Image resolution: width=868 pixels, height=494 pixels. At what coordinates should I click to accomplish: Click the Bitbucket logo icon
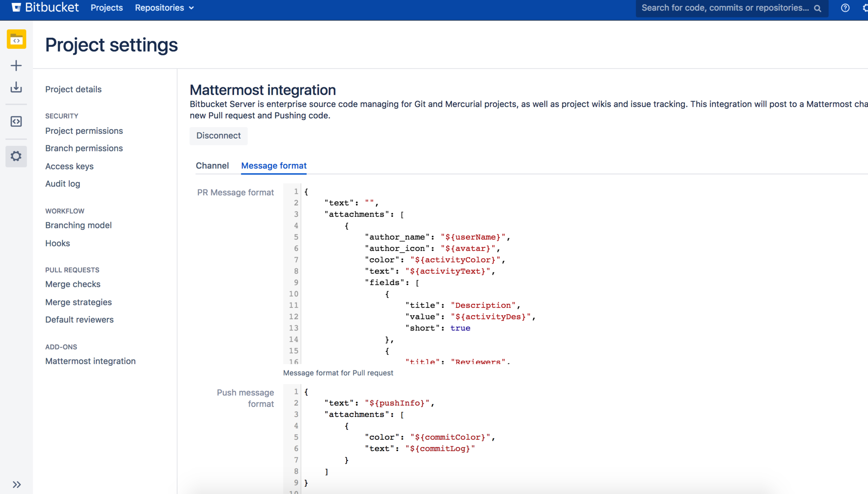16,7
